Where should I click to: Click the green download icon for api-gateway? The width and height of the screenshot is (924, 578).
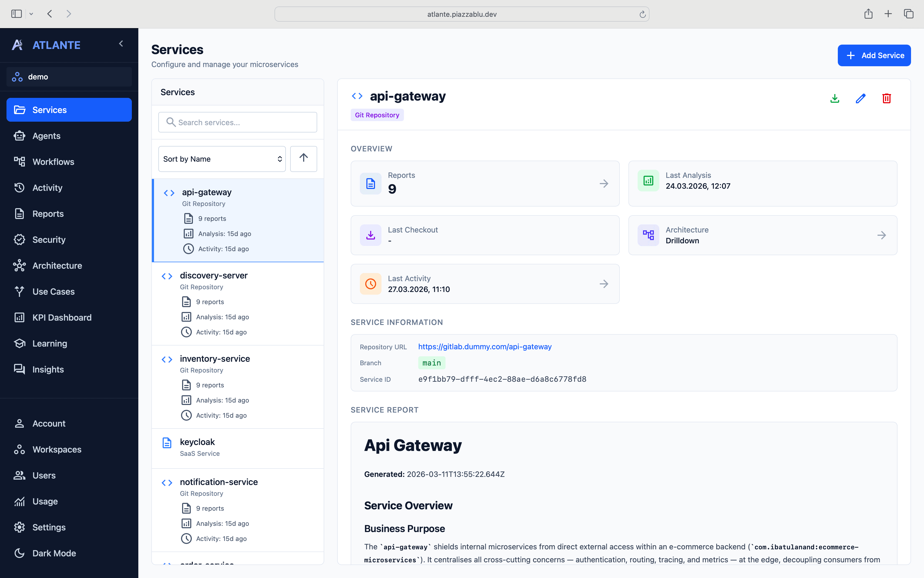835,98
